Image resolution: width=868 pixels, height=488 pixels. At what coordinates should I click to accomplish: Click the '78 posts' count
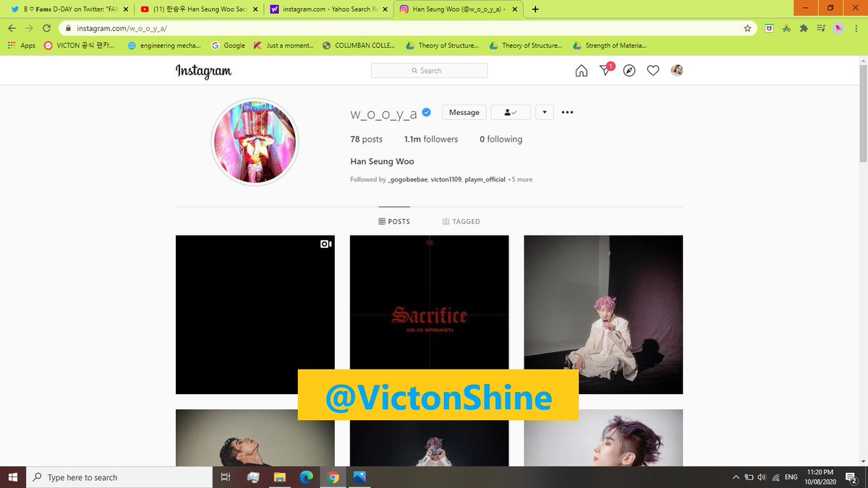[366, 139]
